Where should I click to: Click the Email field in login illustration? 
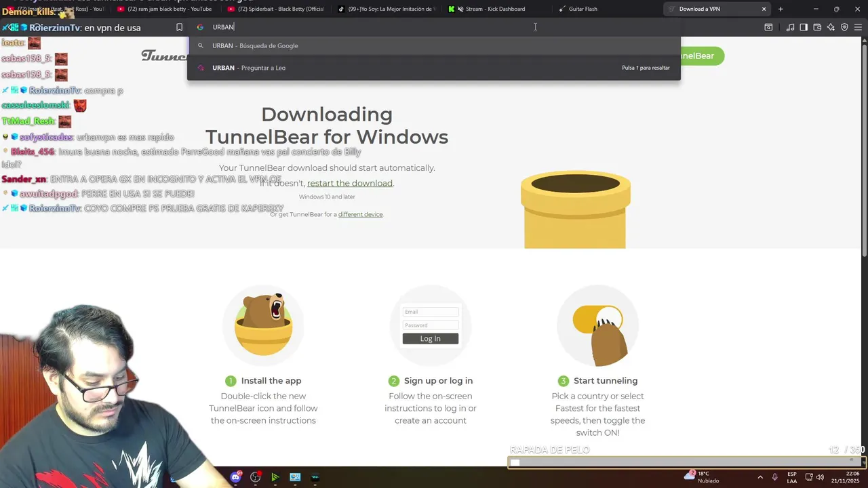pos(431,312)
